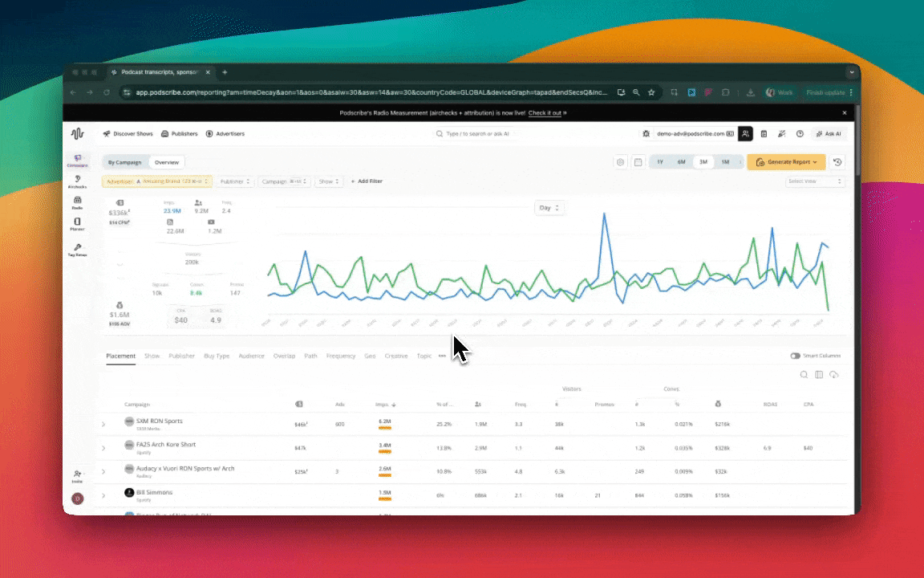Click the search or ask AI field
924x578 pixels.
[x=477, y=134]
